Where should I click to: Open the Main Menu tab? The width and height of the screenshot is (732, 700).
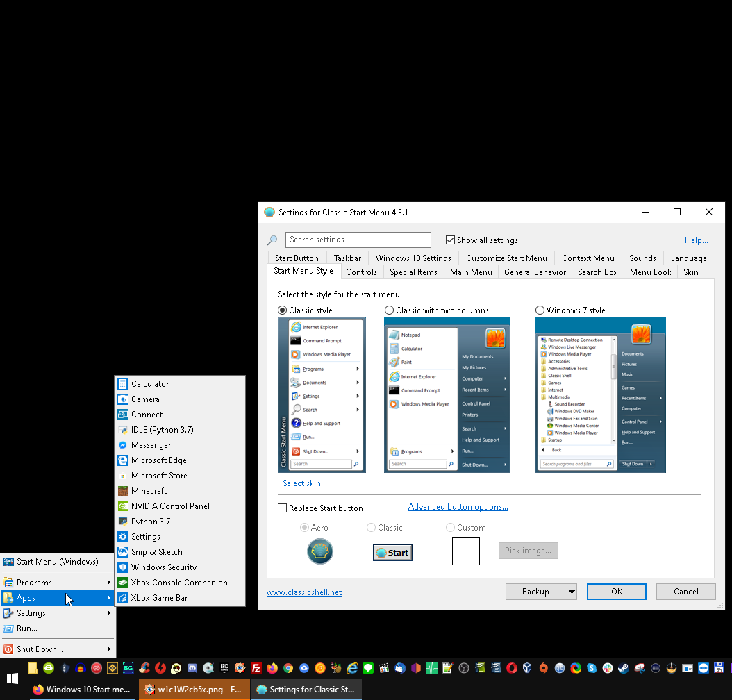point(471,272)
